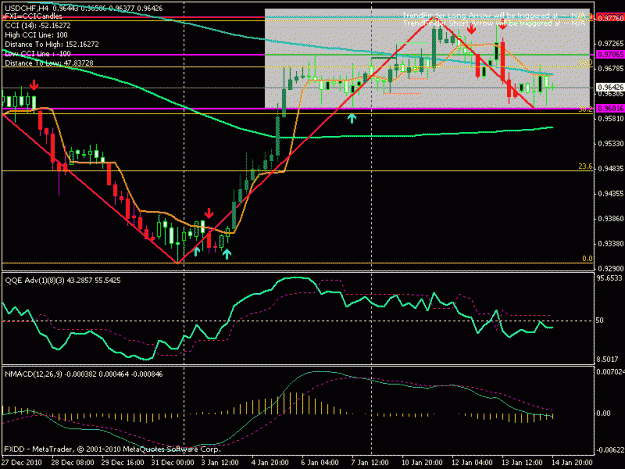Viewport: 625px width, 469px height.
Task: Click the 0.93860 price axis label
Action: pos(611,219)
